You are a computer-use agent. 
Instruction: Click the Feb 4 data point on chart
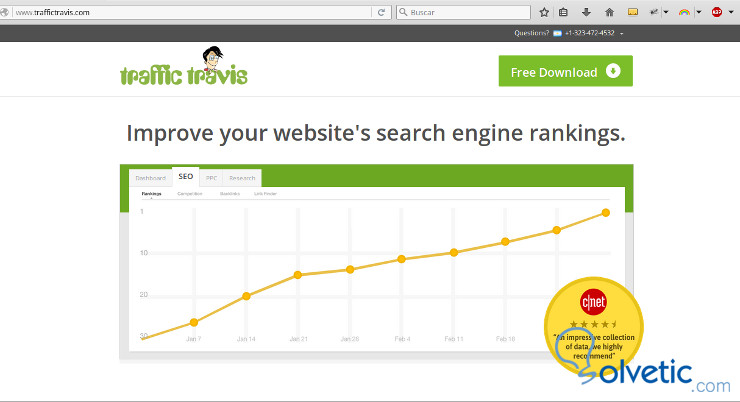pyautogui.click(x=401, y=259)
